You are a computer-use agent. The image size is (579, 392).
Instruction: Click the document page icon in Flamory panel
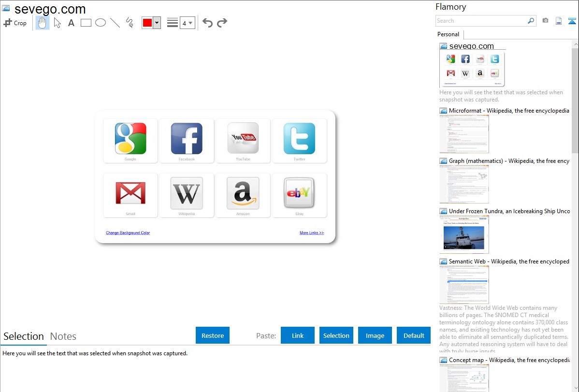[559, 21]
